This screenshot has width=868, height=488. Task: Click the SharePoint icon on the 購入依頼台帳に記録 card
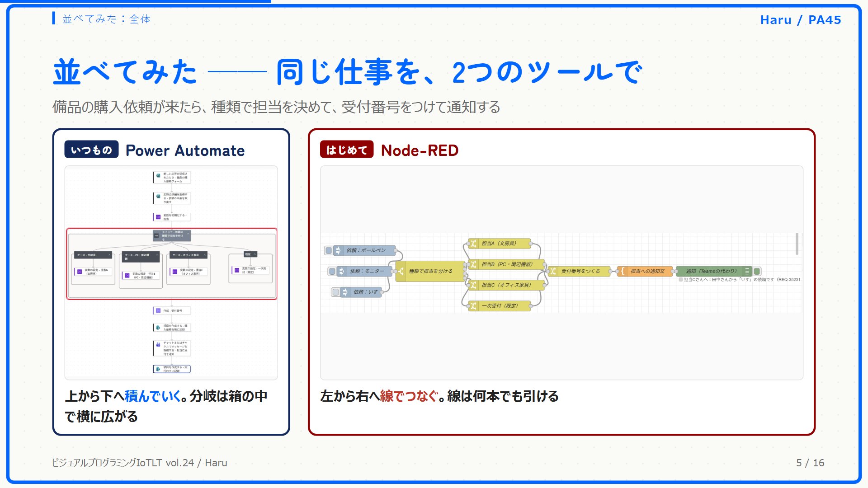tap(158, 327)
